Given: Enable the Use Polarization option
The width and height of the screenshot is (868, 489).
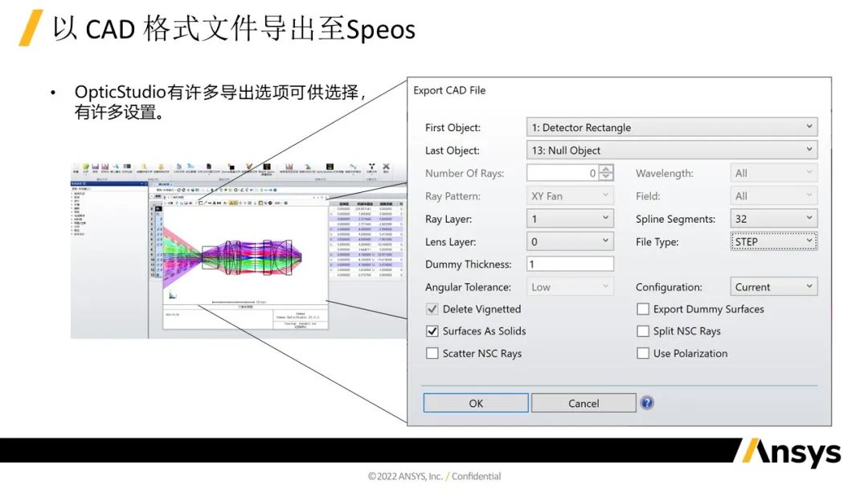Looking at the screenshot, I should (x=643, y=353).
